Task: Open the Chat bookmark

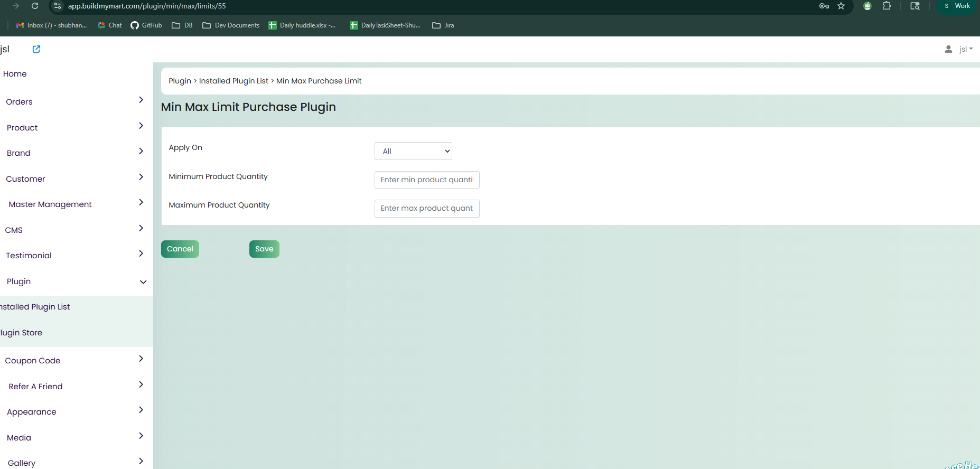Action: coord(110,25)
